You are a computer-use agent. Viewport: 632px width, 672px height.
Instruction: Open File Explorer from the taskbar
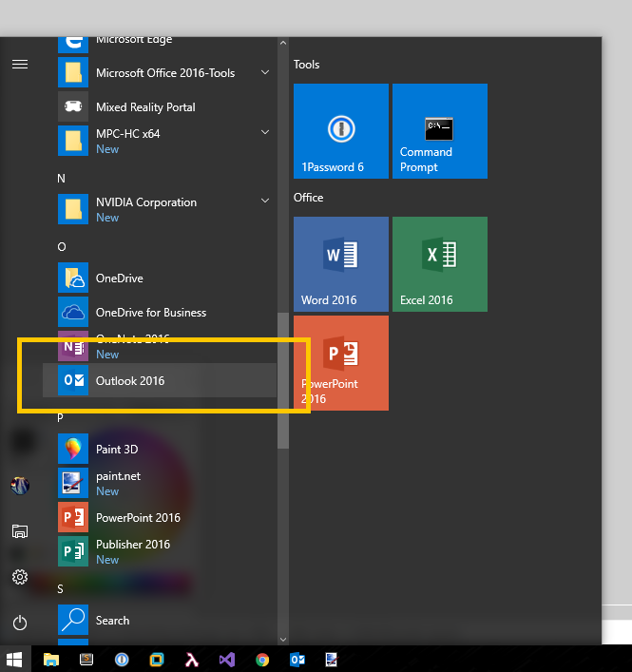point(51,659)
